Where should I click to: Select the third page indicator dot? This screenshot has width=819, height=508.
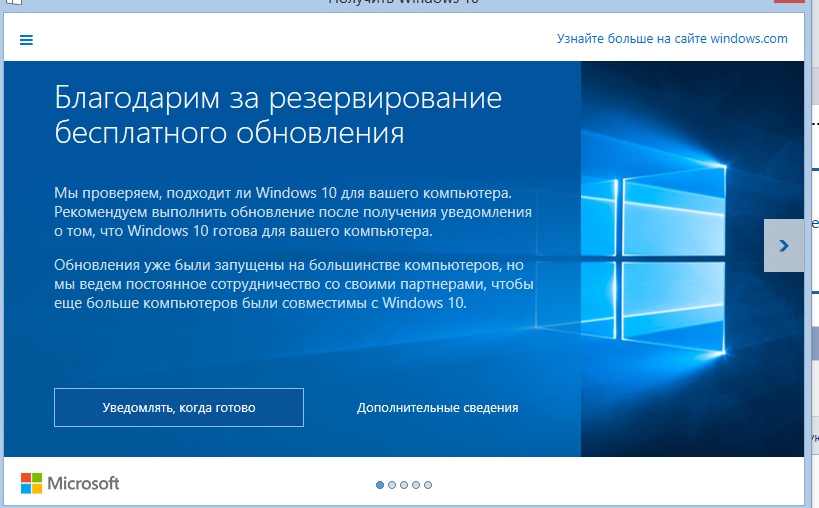coord(404,485)
